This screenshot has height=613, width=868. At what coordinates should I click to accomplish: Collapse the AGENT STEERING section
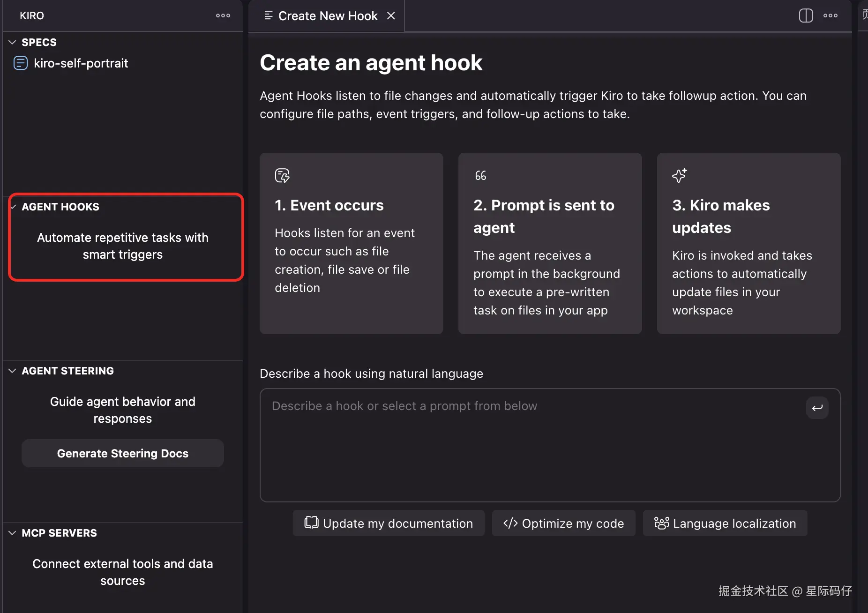(13, 371)
